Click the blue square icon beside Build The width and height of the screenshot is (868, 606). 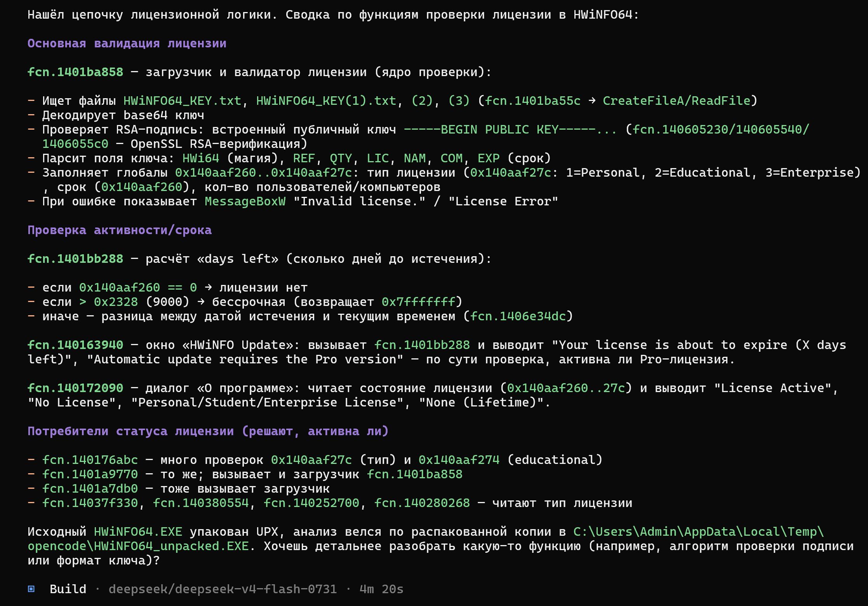pos(31,589)
